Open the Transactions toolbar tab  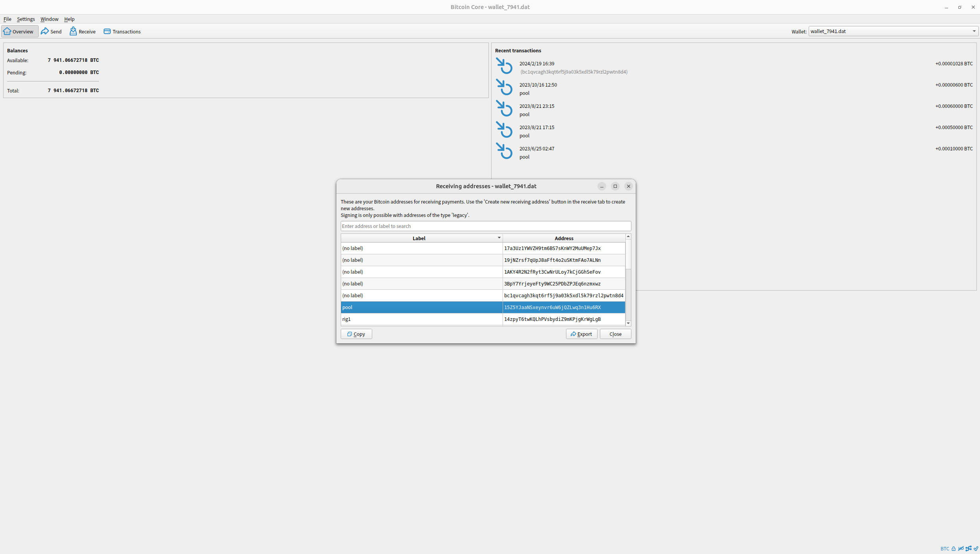coord(122,31)
